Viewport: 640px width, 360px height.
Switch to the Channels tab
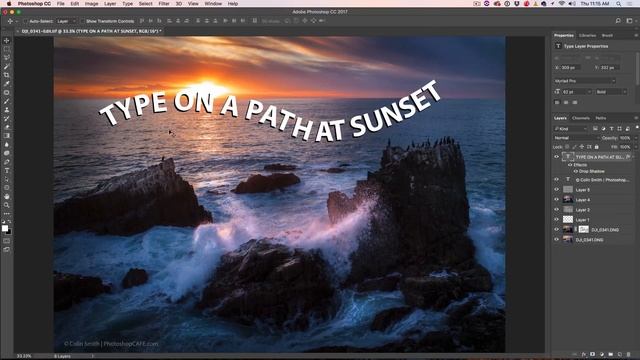pos(580,118)
